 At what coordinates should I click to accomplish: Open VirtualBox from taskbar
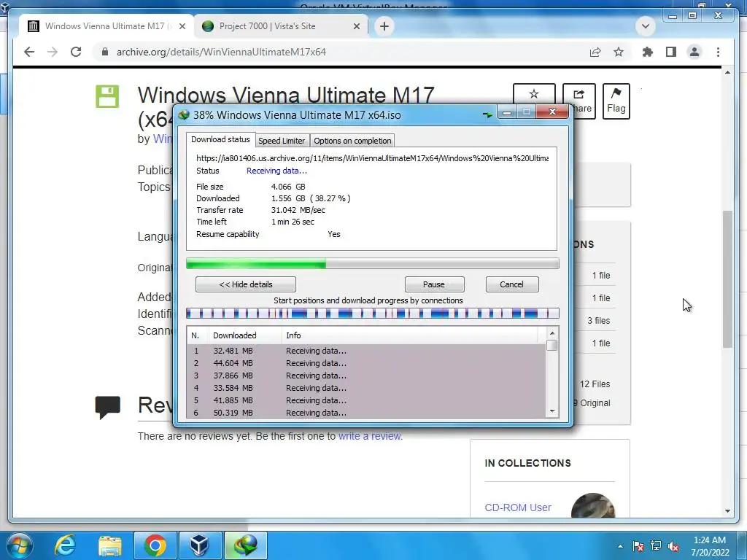tap(199, 545)
